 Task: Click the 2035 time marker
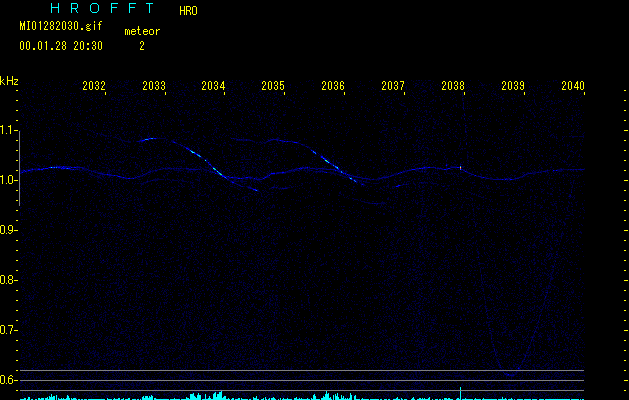pos(273,87)
